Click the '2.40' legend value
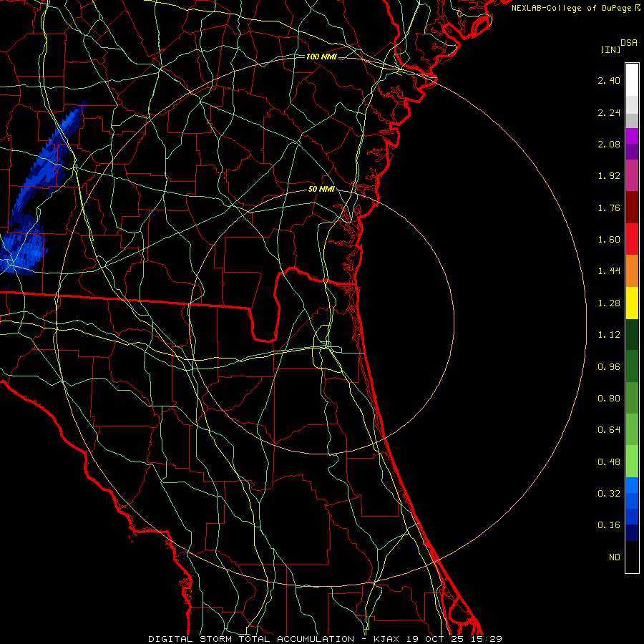The height and width of the screenshot is (644, 644). tap(609, 80)
